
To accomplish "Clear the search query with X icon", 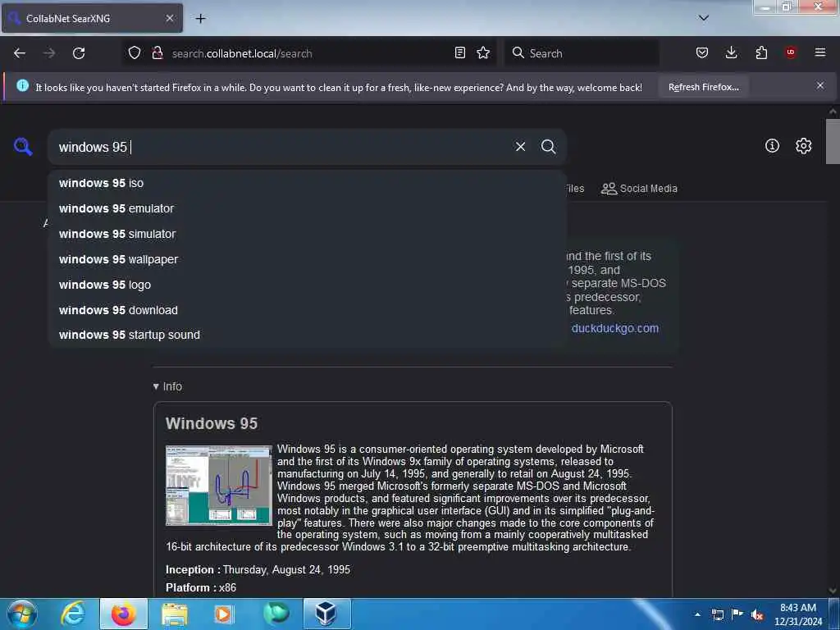I will coord(520,147).
